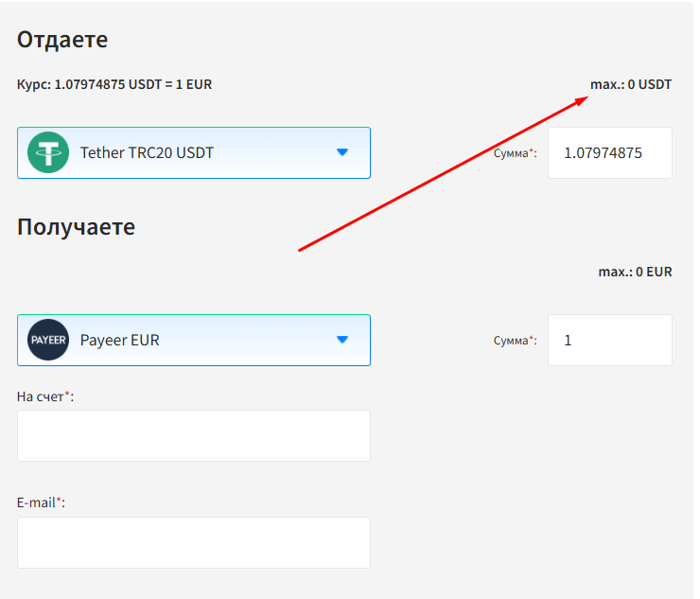
Task: Click the max.: 0 EUR limit text
Action: 635,272
